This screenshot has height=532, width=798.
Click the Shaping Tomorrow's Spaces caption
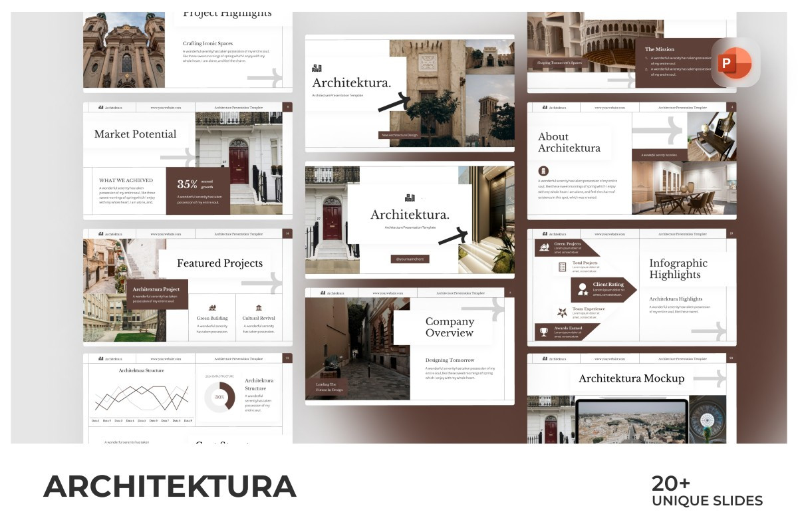point(560,63)
